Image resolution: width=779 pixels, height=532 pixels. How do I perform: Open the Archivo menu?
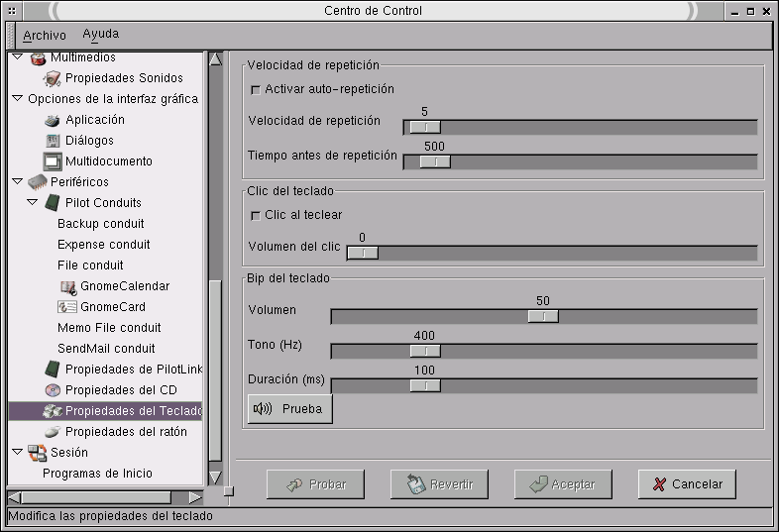[x=45, y=36]
